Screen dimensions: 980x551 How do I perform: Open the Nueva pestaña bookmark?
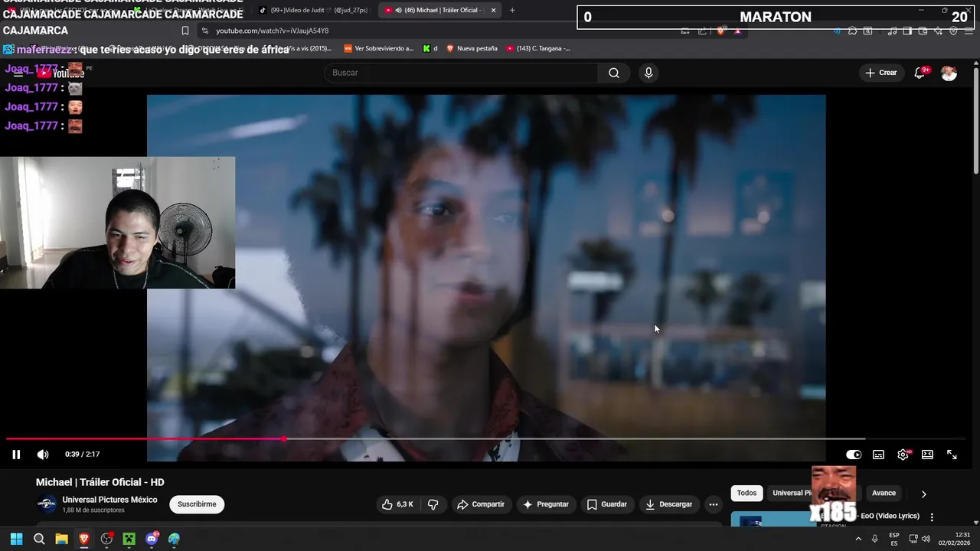click(472, 48)
